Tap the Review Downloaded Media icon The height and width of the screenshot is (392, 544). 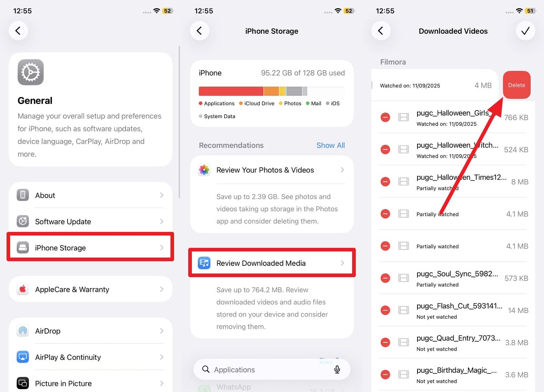coord(204,263)
